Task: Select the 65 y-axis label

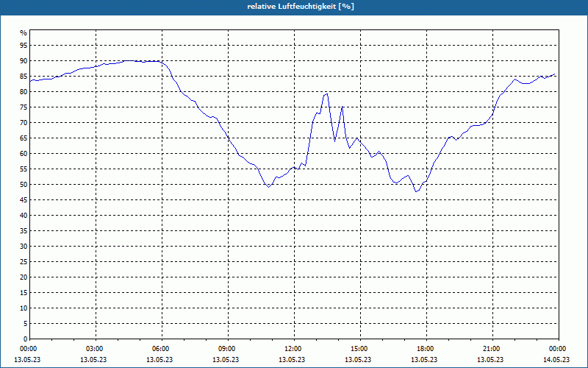Action: click(24, 138)
